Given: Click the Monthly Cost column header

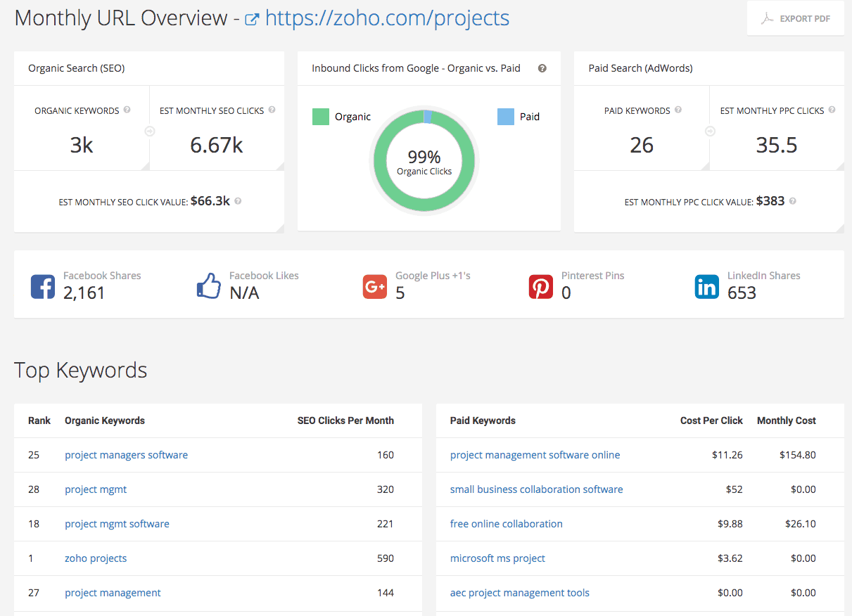Looking at the screenshot, I should [x=787, y=421].
